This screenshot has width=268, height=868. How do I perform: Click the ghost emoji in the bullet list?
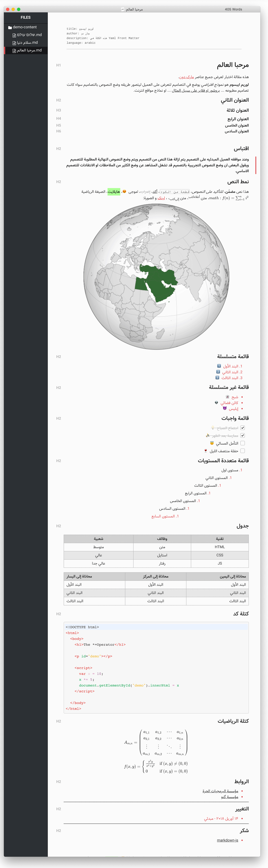(227, 397)
